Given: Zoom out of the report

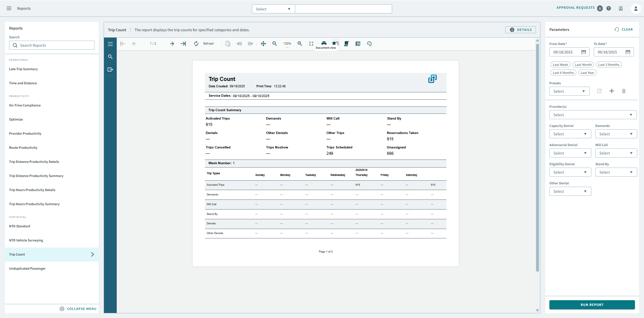Looking at the screenshot, I should tap(275, 44).
